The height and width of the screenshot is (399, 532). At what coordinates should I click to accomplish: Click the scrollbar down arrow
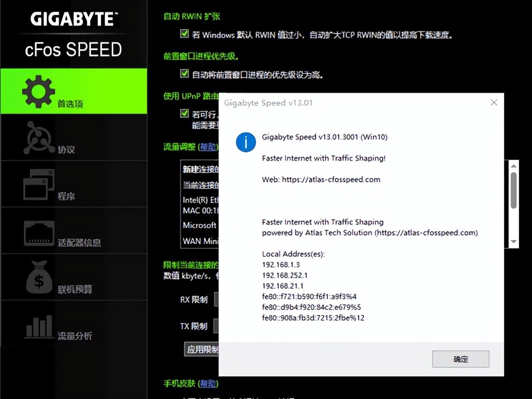click(x=514, y=242)
